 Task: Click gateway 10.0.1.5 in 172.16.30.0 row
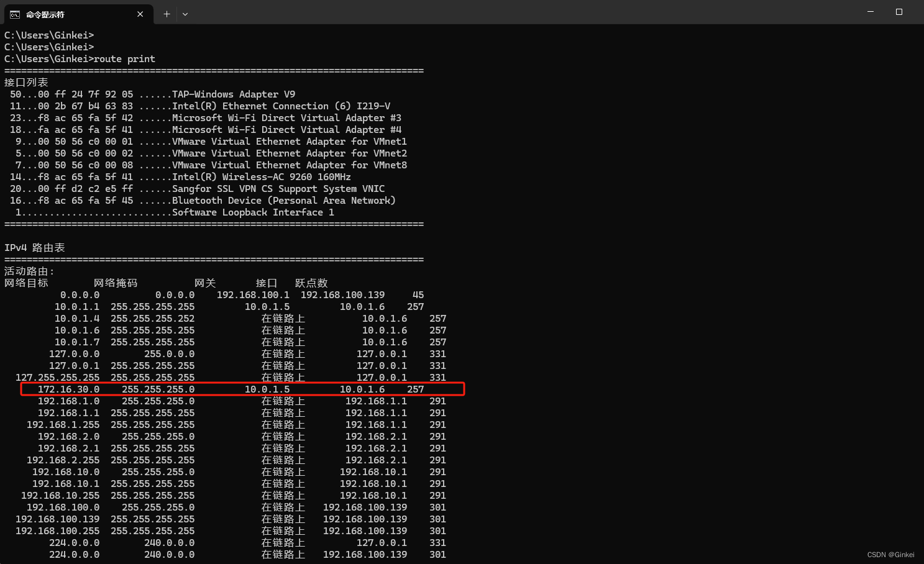[x=267, y=389]
